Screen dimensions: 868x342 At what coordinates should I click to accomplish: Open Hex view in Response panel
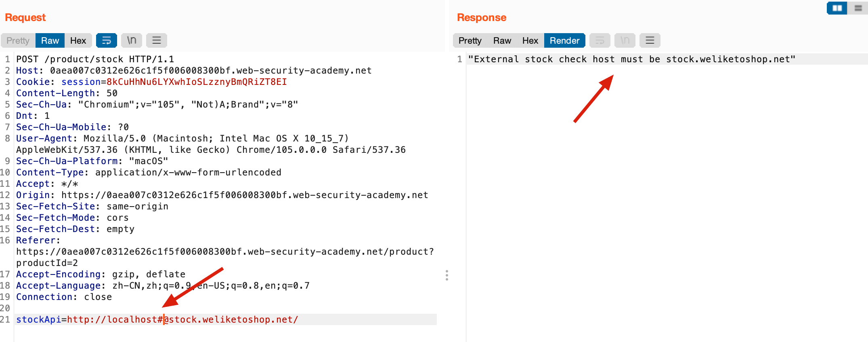(x=530, y=40)
